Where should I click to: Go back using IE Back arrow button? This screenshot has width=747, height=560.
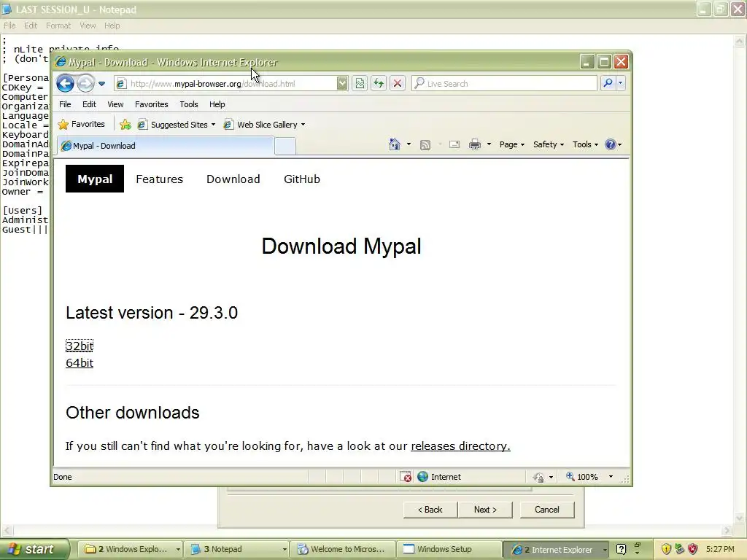pos(65,84)
